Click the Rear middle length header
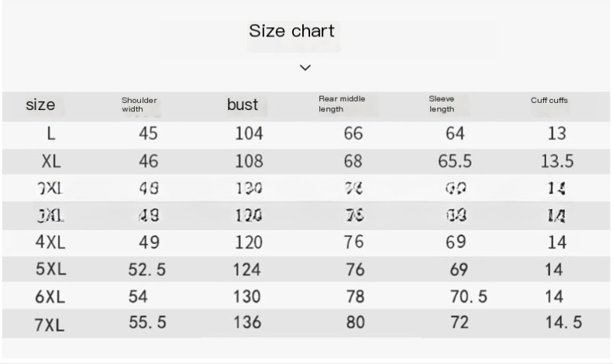This screenshot has width=613, height=364. pos(342,104)
